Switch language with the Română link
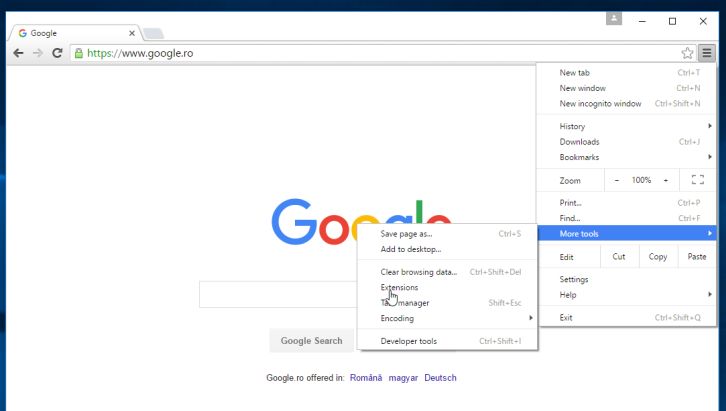Image resolution: width=726 pixels, height=411 pixels. click(x=366, y=378)
